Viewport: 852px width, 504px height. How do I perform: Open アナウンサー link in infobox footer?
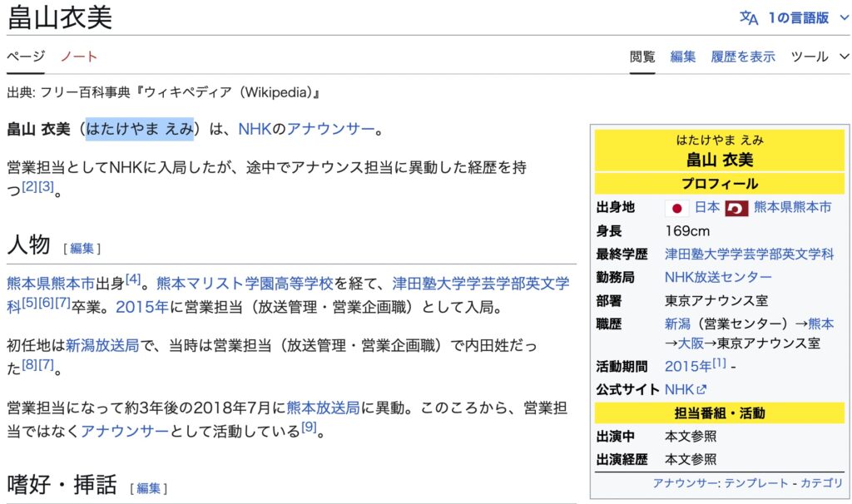686,483
